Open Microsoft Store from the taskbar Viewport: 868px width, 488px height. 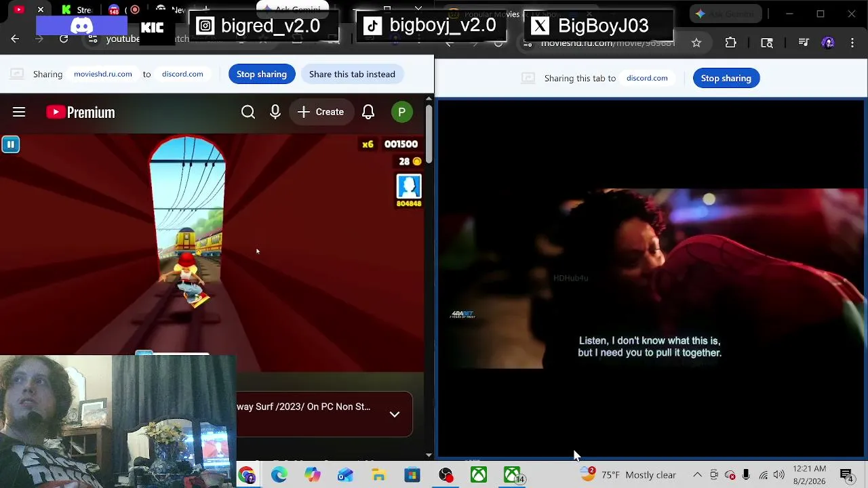pyautogui.click(x=412, y=475)
